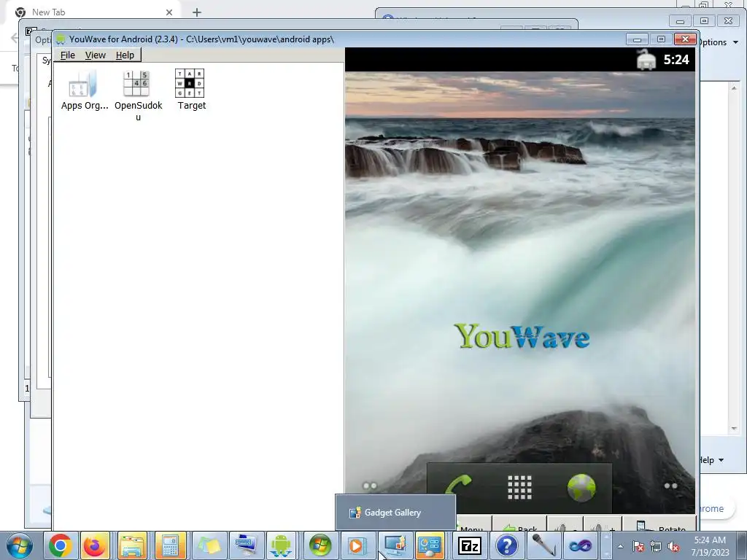Viewport: 747px width, 560px height.
Task: Launch the OpenSudoku app icon
Action: tap(138, 96)
